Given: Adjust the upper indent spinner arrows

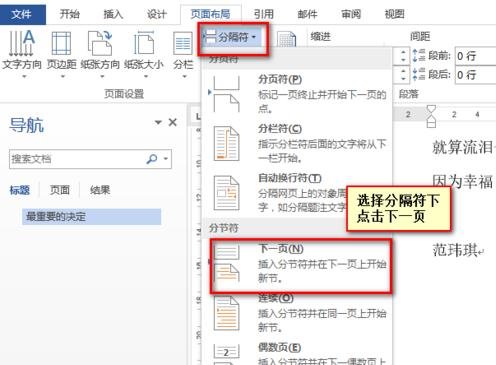Looking at the screenshot, I should click(x=404, y=56).
